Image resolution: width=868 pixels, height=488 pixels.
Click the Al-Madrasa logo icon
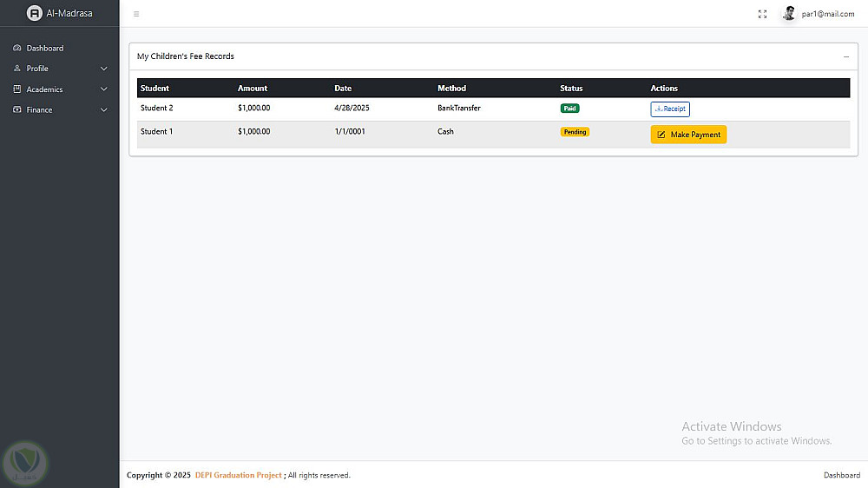click(35, 13)
